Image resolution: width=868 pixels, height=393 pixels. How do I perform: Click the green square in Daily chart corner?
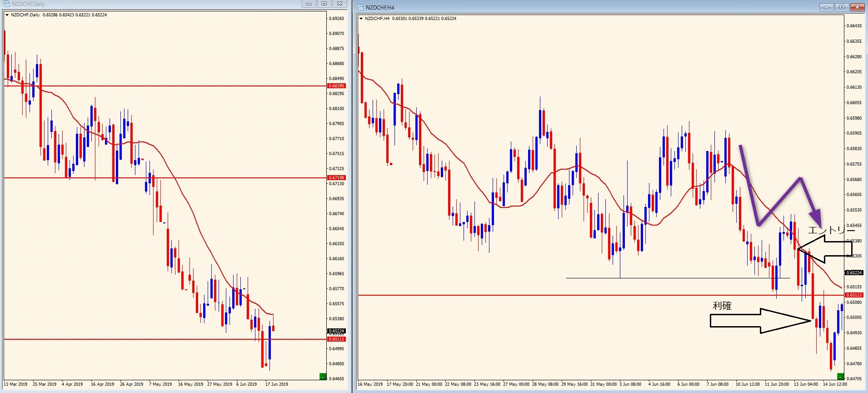coord(323,376)
